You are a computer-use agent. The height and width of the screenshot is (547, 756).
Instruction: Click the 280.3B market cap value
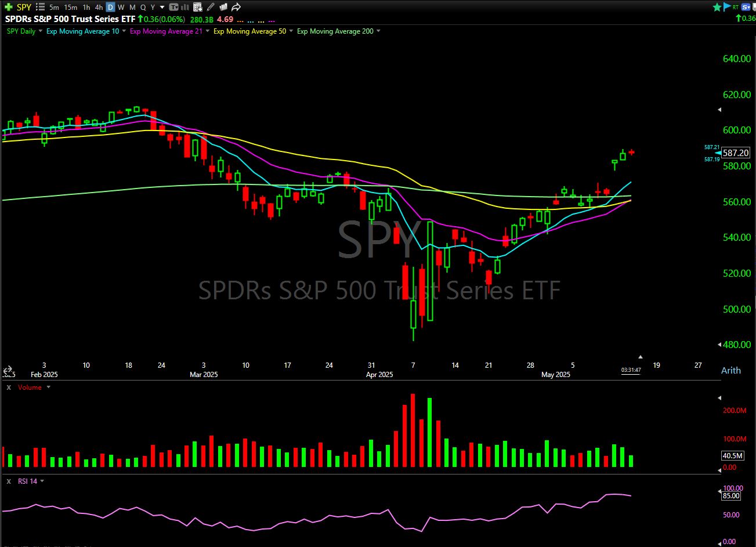(201, 20)
